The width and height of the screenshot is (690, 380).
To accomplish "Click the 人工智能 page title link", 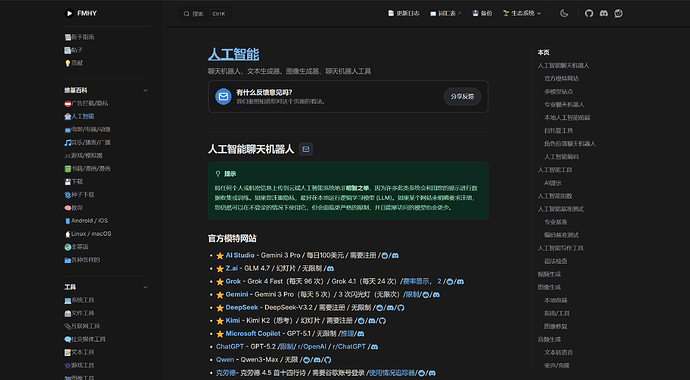I will click(x=233, y=55).
